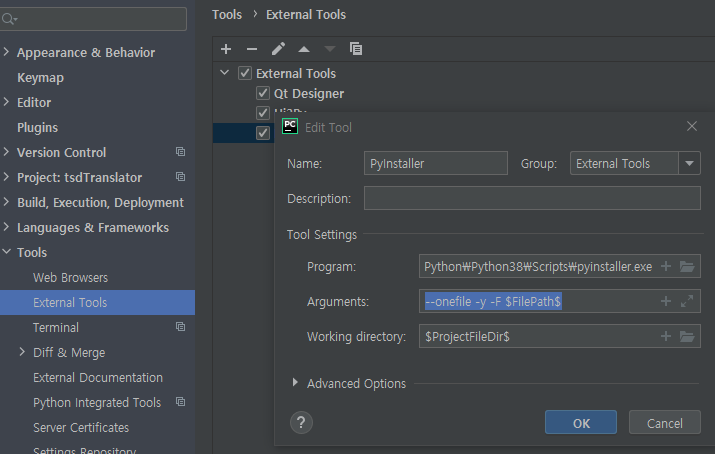Screen dimensions: 715x454
Task: Expand Languages & Frameworks section
Action: click(6, 227)
